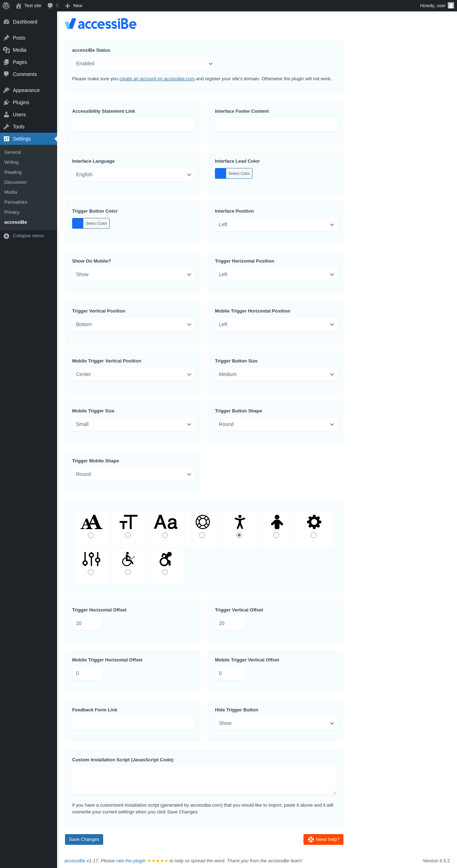
Task: Open the General settings submenu item
Action: click(12, 152)
